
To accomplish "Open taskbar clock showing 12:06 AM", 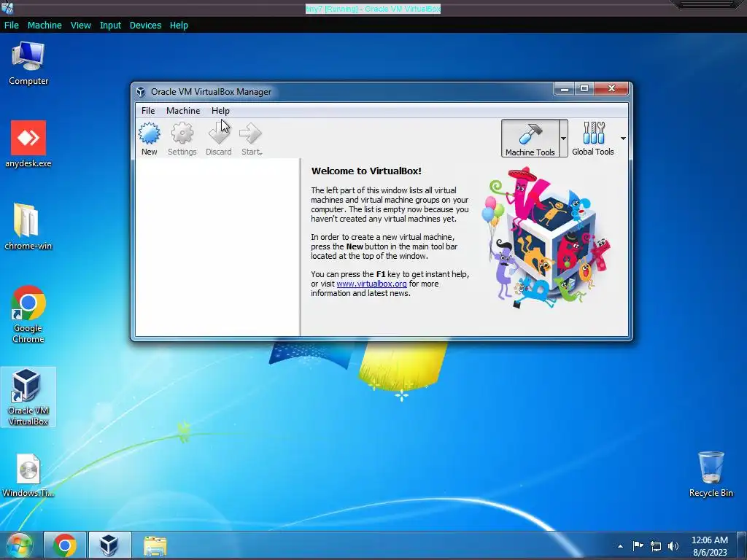I will (710, 545).
